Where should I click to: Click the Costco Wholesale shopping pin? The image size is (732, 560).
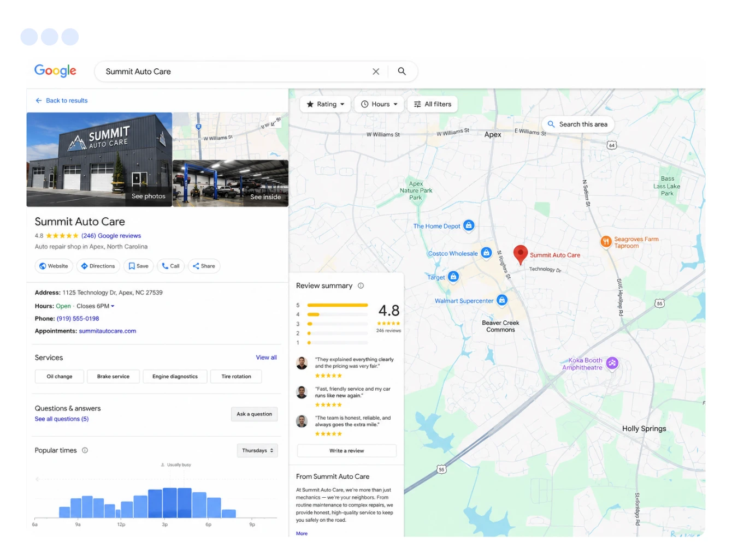(x=486, y=253)
